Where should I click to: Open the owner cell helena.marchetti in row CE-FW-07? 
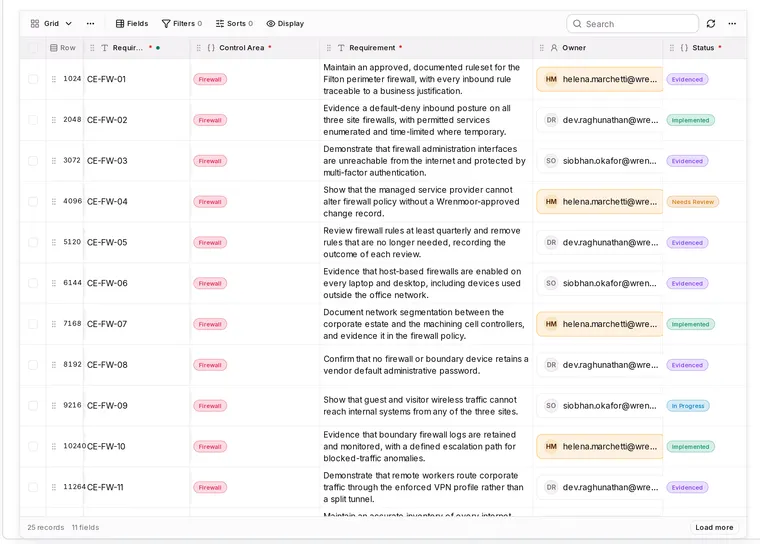pos(600,324)
